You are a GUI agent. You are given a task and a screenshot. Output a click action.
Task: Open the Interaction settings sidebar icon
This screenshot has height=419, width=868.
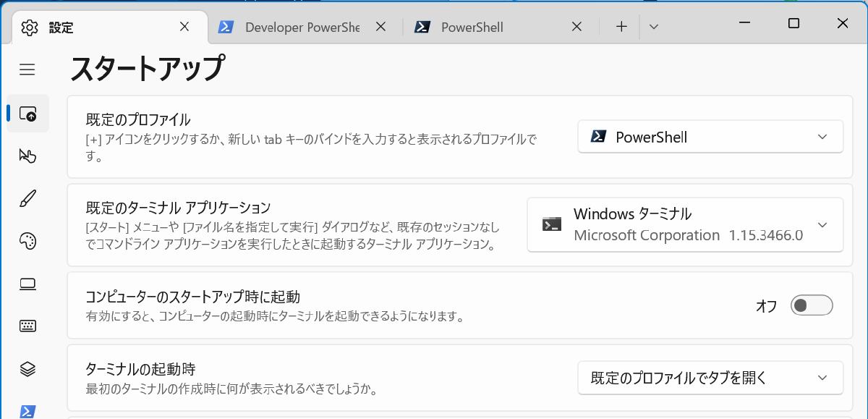pos(27,156)
